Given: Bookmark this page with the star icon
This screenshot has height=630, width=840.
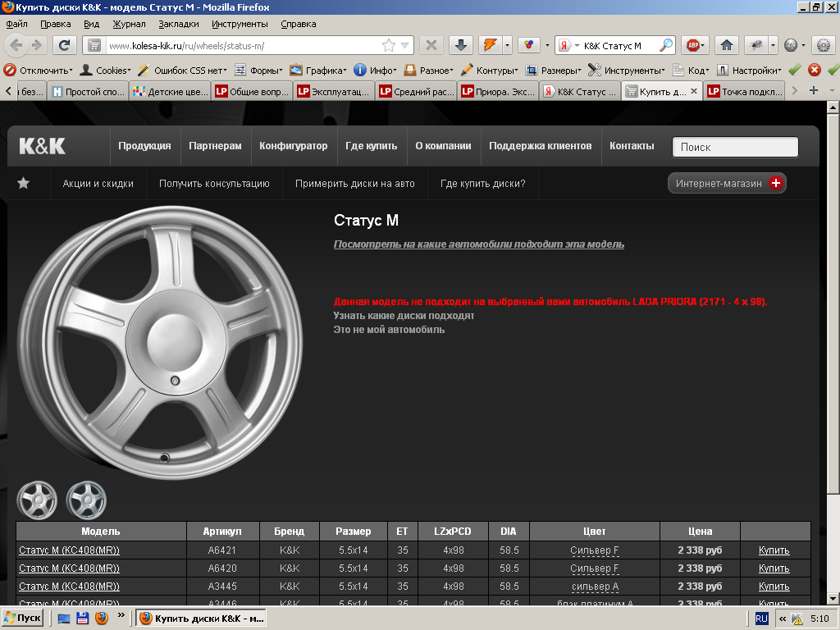Looking at the screenshot, I should click(x=389, y=46).
